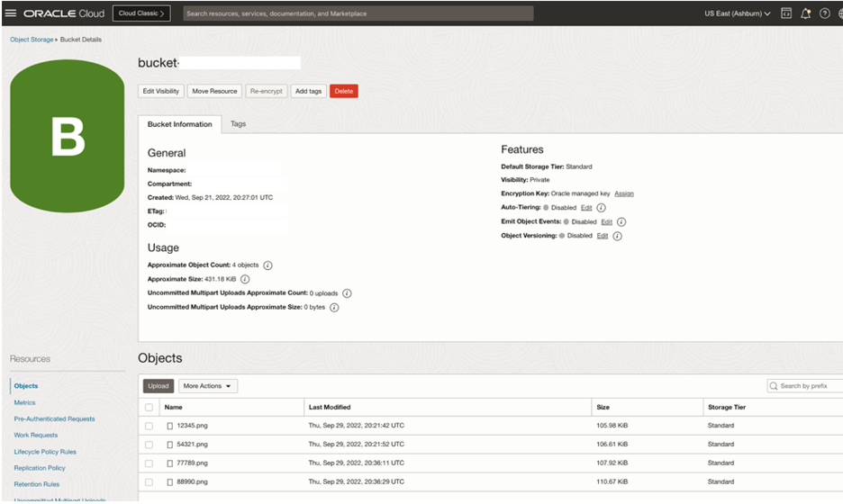Open the US East (Ashburn) region selector
Viewport: 843px width, 504px height.
(737, 13)
